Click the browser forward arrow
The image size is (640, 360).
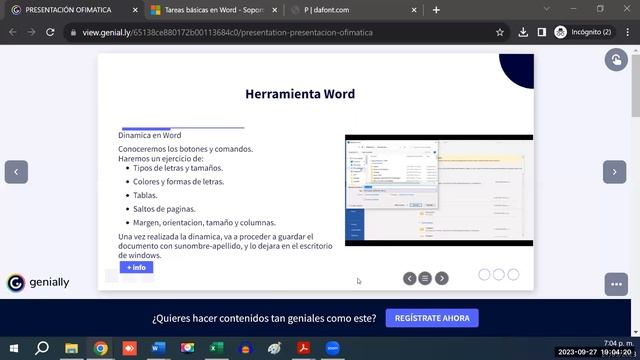[x=31, y=32]
